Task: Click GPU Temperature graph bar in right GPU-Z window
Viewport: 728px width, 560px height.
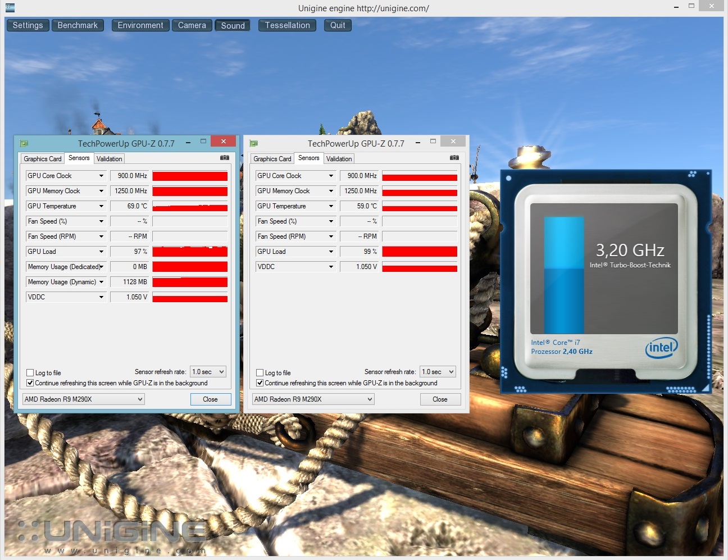Action: click(x=420, y=206)
